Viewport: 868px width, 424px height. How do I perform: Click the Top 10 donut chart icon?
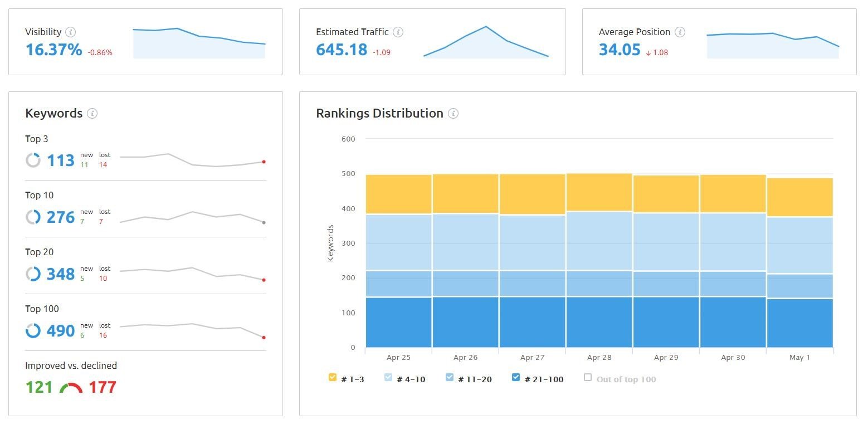(33, 217)
